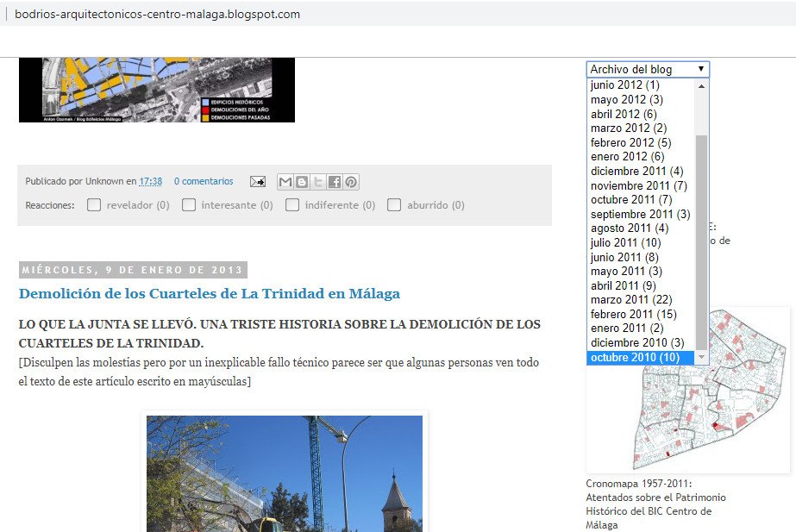Select mayo 2012 (3) in archive list
The height and width of the screenshot is (532, 796).
[641, 99]
